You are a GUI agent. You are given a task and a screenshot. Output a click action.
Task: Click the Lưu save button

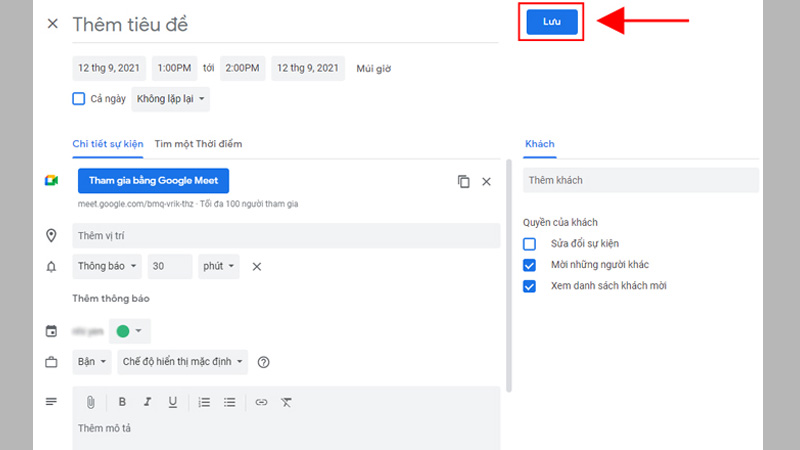[x=552, y=22]
